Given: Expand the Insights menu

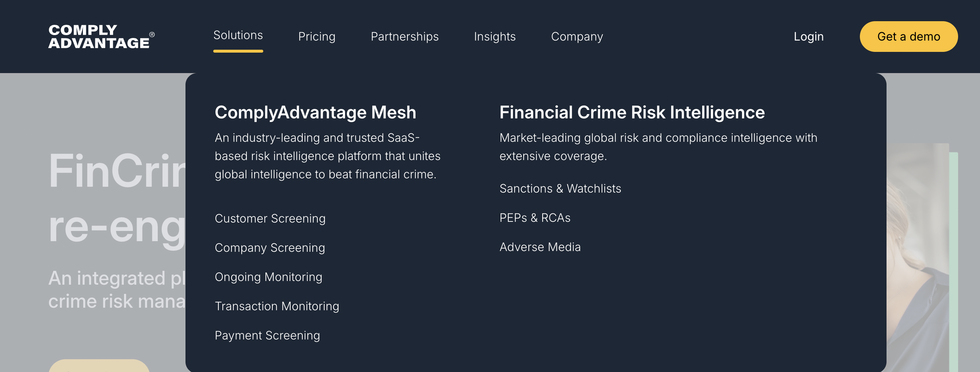Looking at the screenshot, I should coord(495,37).
